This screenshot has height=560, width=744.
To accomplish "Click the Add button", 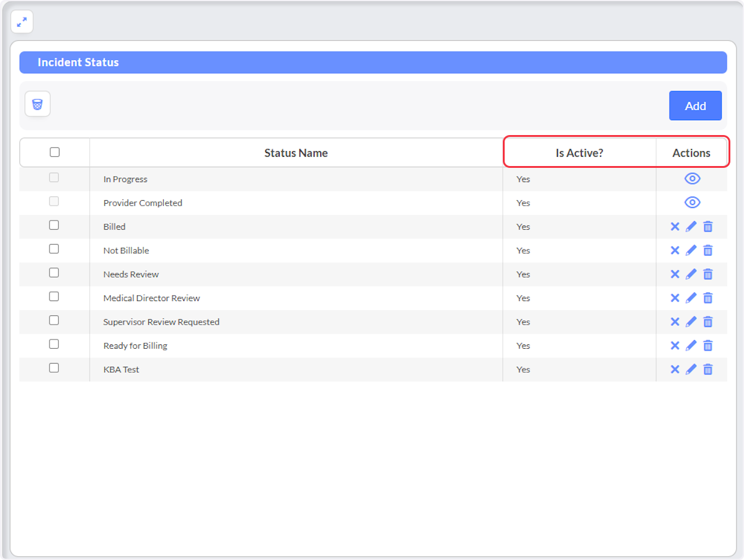I will [695, 106].
